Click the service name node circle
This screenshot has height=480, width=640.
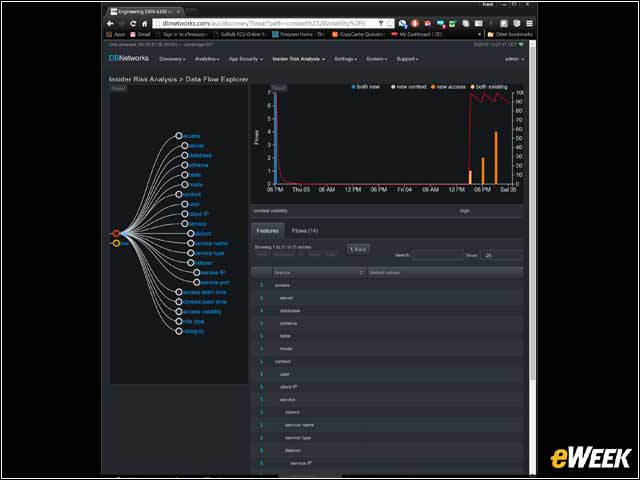pos(191,243)
